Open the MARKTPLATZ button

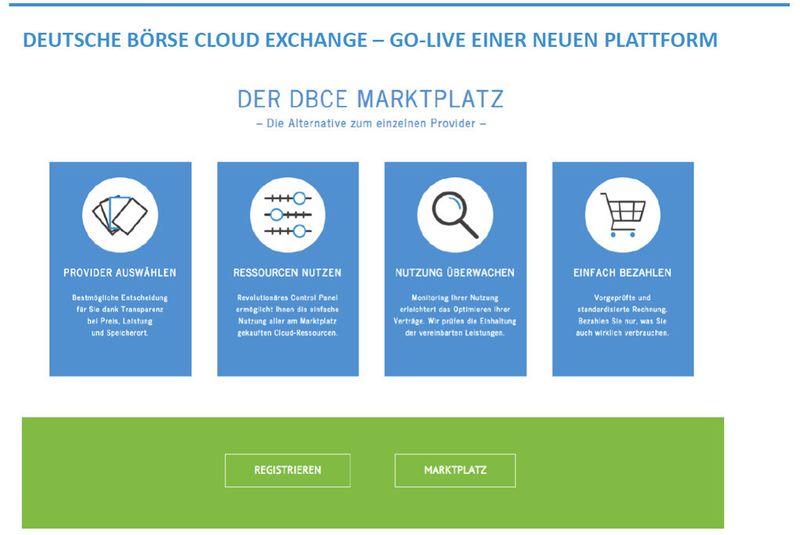point(455,470)
